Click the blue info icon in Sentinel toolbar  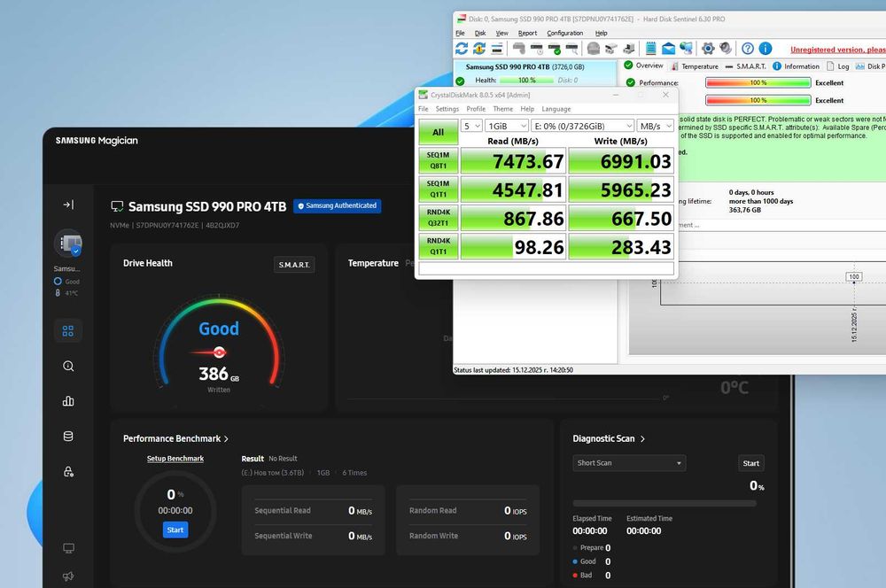tap(766, 49)
